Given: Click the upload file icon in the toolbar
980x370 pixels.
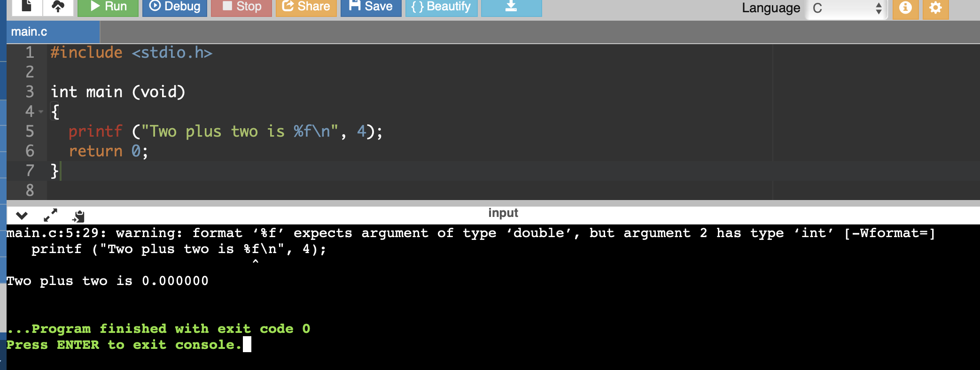Looking at the screenshot, I should coord(58,7).
